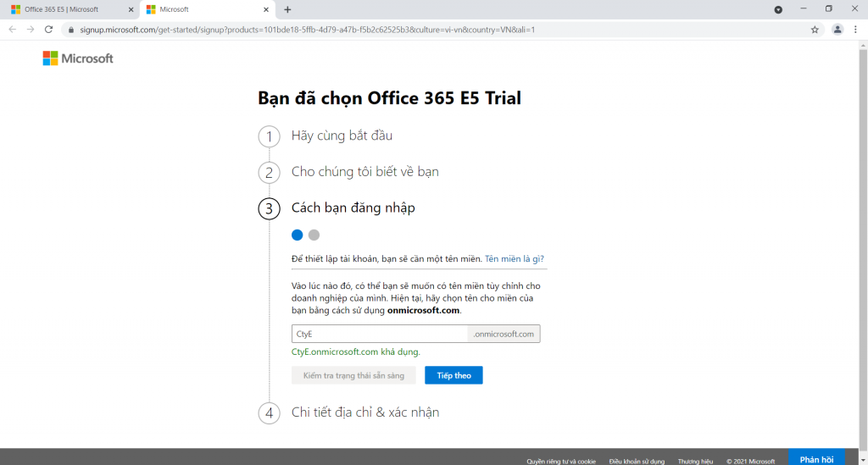This screenshot has height=465, width=868.
Task: Open the Thương hiệu footer link
Action: point(695,461)
